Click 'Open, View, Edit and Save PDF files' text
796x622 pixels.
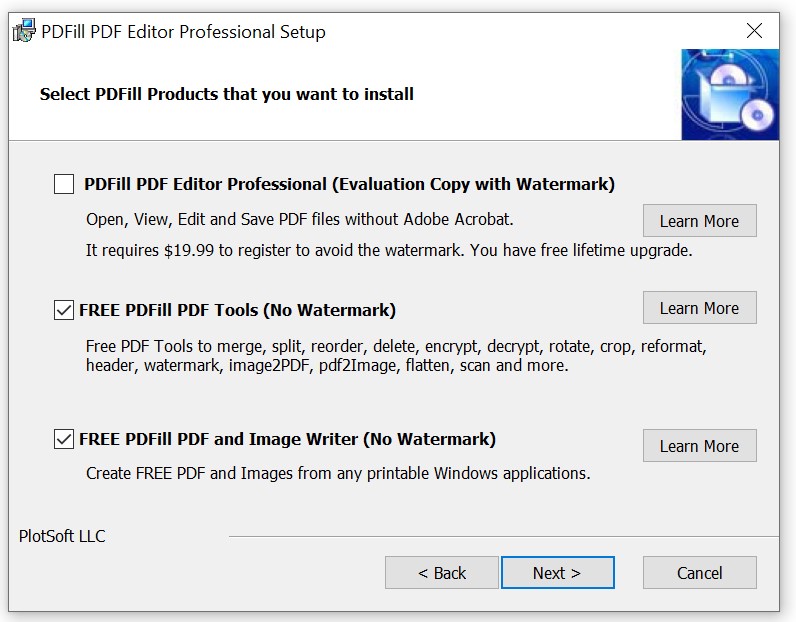coord(300,219)
